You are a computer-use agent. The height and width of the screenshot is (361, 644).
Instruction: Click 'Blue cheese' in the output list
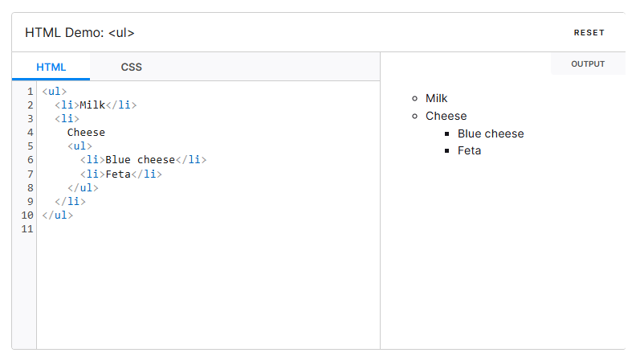(491, 133)
